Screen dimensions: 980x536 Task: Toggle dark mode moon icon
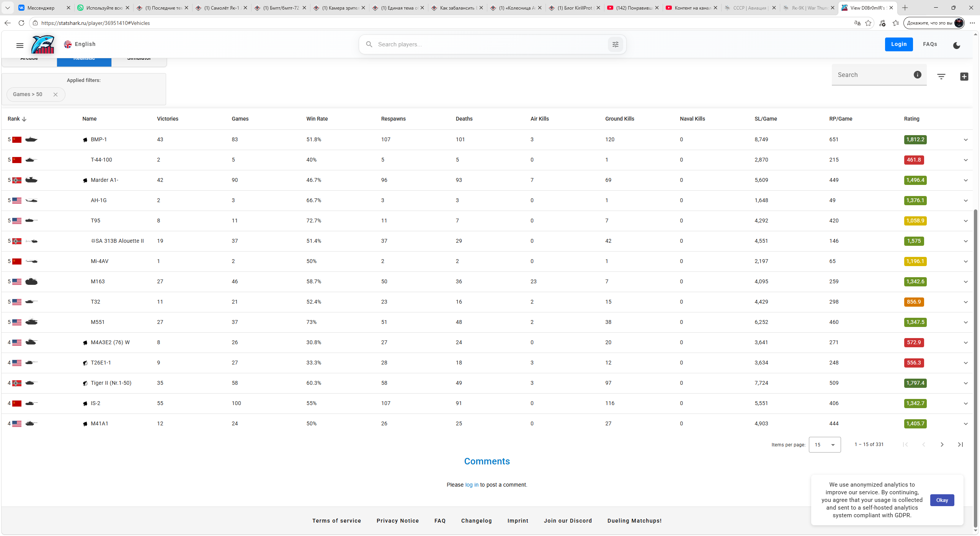[956, 46]
